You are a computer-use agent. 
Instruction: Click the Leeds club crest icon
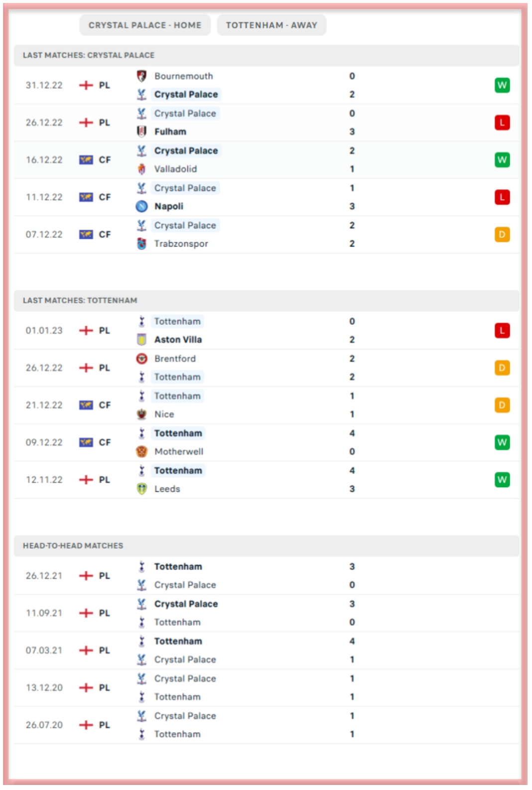[x=141, y=489]
